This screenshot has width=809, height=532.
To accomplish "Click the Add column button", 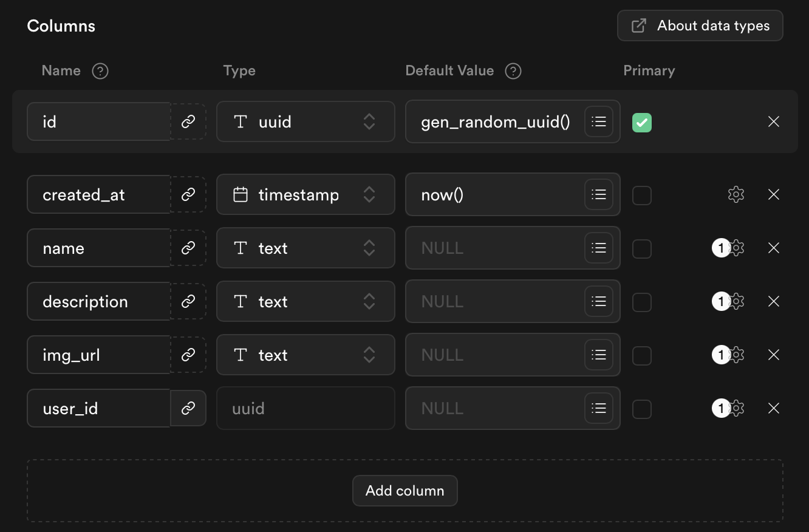I will pyautogui.click(x=405, y=491).
